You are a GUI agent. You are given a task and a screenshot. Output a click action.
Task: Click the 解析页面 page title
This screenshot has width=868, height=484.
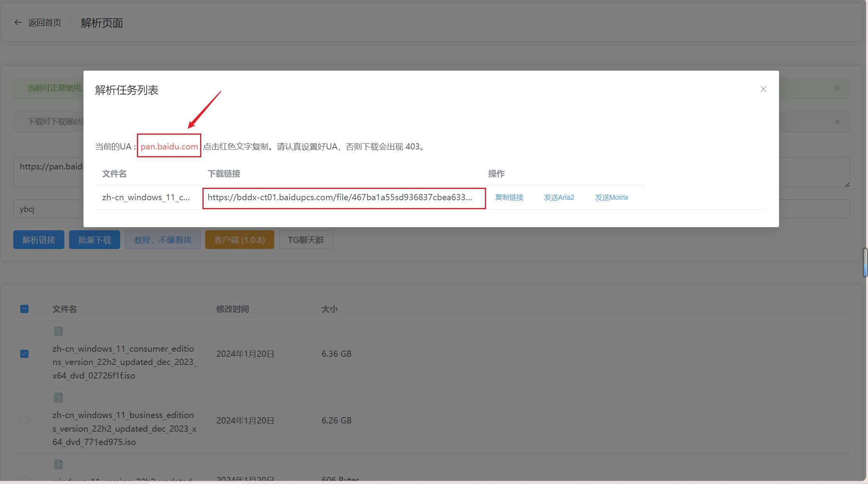pyautogui.click(x=102, y=23)
